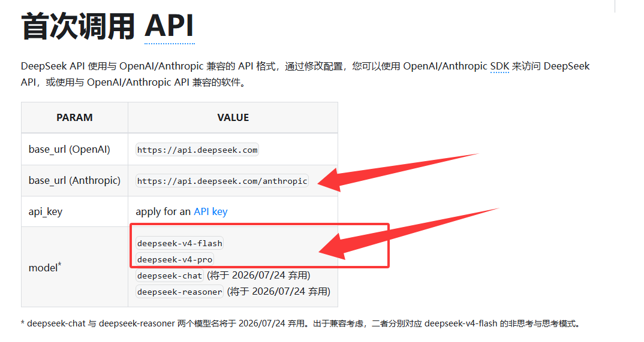644x342 pixels.
Task: Select the https://api.deepseek.com/anthropic code value
Action: click(x=222, y=181)
